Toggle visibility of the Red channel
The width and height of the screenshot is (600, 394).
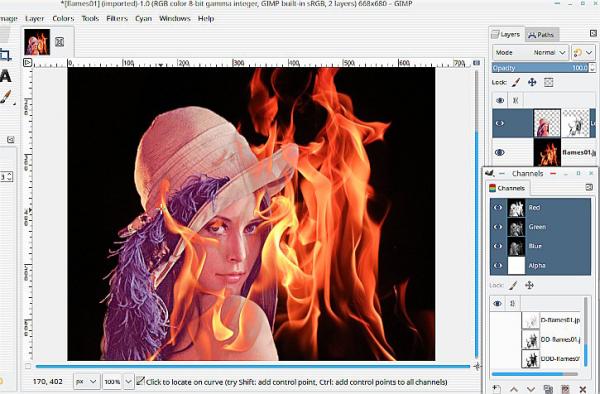[x=498, y=207]
